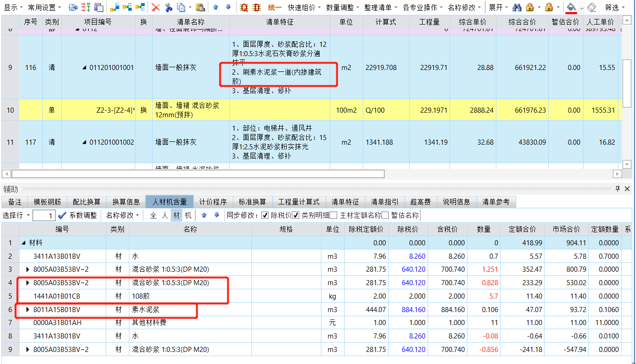
Task: Open the 整理清单 dropdown
Action: pos(381,7)
